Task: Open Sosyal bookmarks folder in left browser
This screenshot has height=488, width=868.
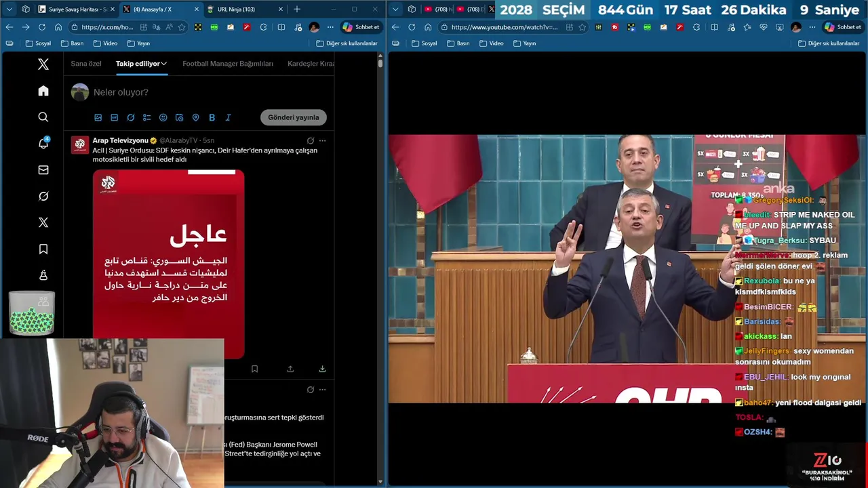Action: (38, 43)
